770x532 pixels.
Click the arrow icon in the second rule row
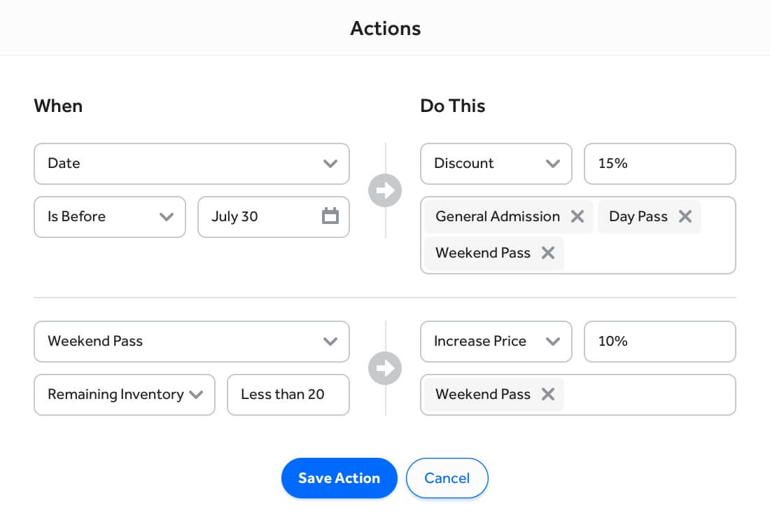pos(385,368)
